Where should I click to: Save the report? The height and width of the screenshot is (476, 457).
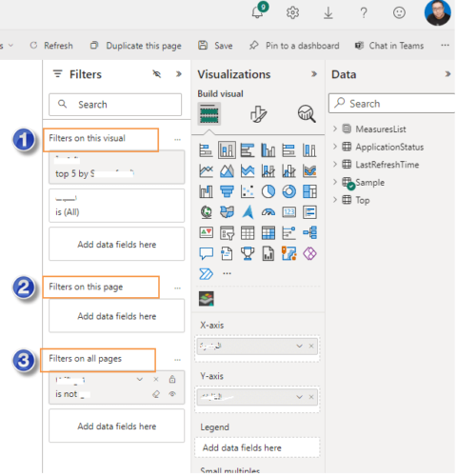click(215, 46)
